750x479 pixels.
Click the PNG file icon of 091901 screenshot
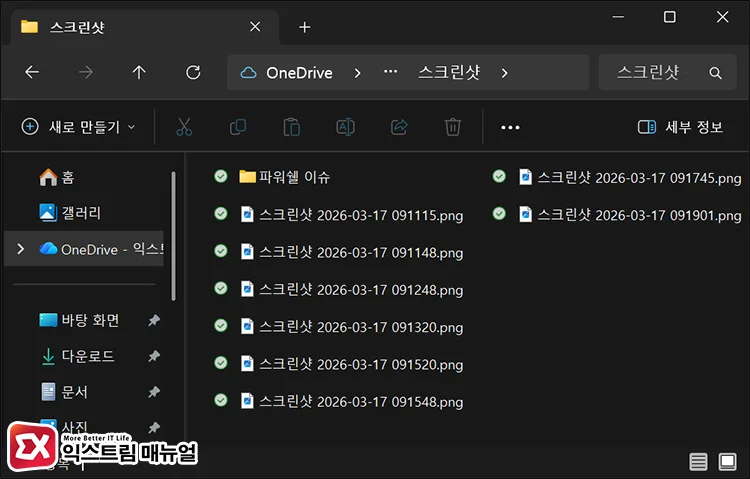coord(525,214)
